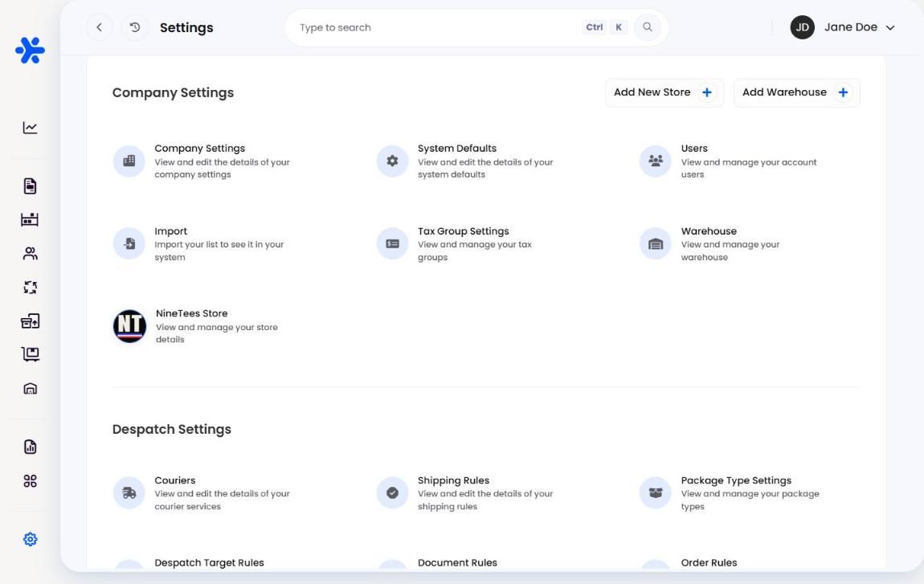Open the inventory shelf icon in sidebar

tap(30, 220)
